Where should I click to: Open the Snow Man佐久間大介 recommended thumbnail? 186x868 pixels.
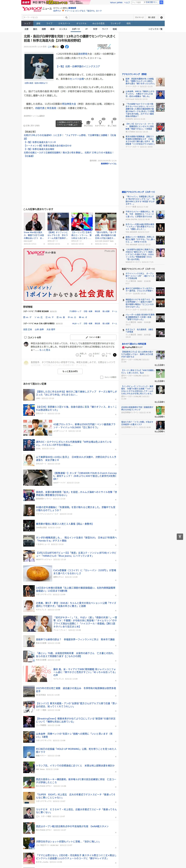[x=34, y=221]
